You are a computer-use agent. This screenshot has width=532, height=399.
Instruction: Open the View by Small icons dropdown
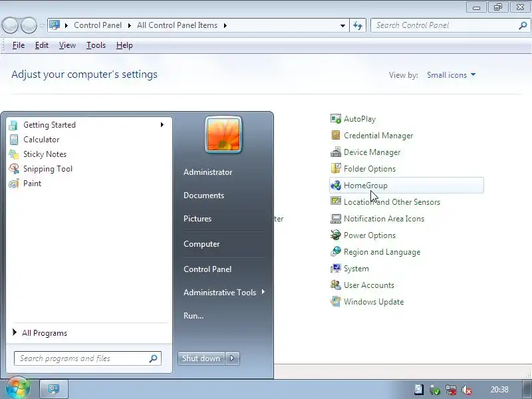point(451,75)
